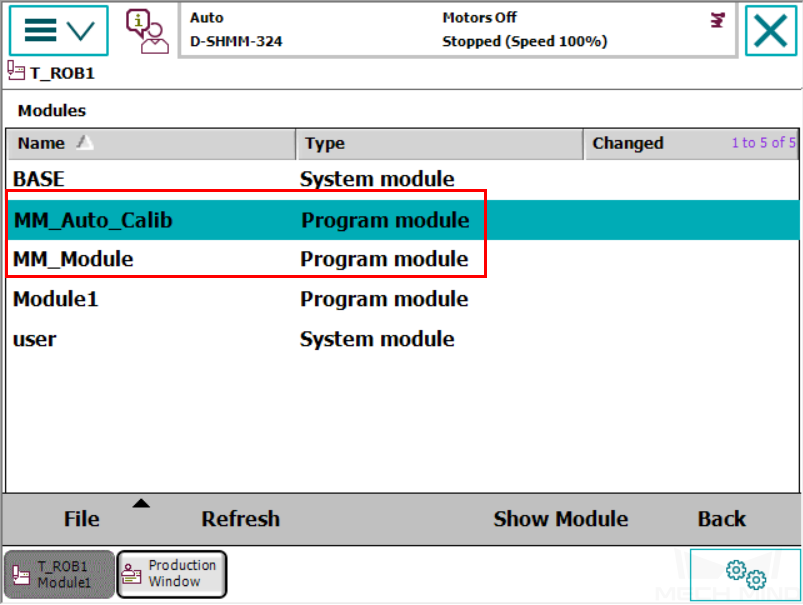Close the modules view with X button
The width and height of the screenshot is (803, 605).
click(x=770, y=31)
